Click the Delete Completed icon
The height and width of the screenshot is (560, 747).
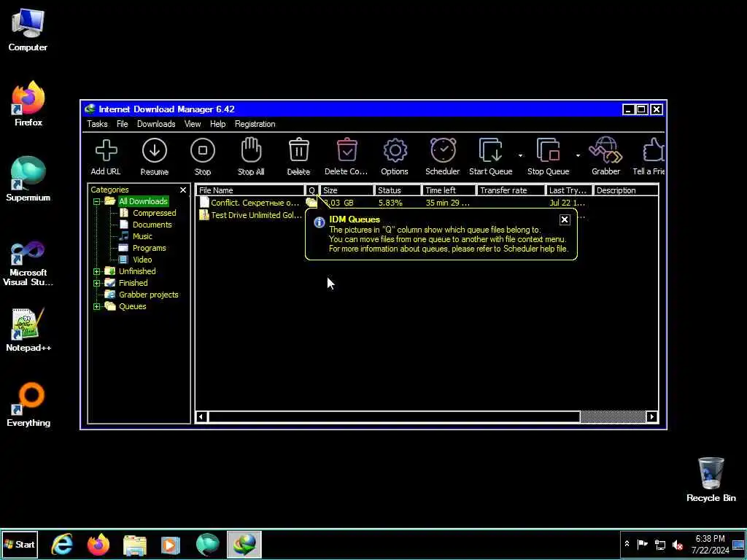coord(347,150)
